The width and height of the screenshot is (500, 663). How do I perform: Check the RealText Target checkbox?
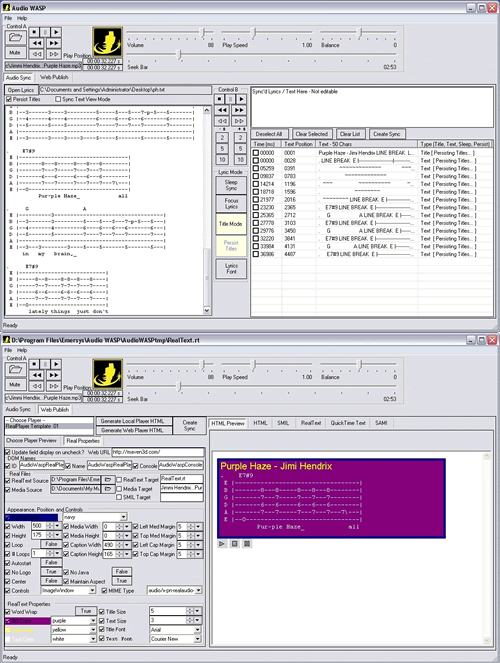pyautogui.click(x=119, y=479)
